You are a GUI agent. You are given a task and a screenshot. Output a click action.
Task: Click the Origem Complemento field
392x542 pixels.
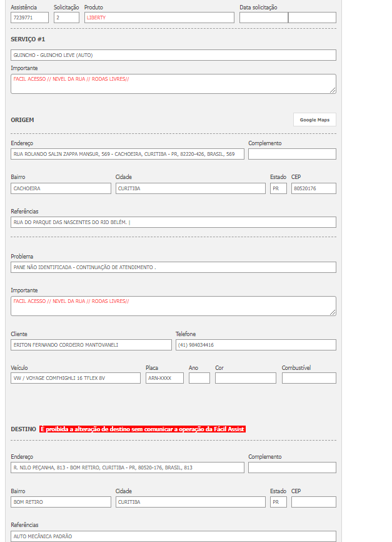tap(292, 154)
